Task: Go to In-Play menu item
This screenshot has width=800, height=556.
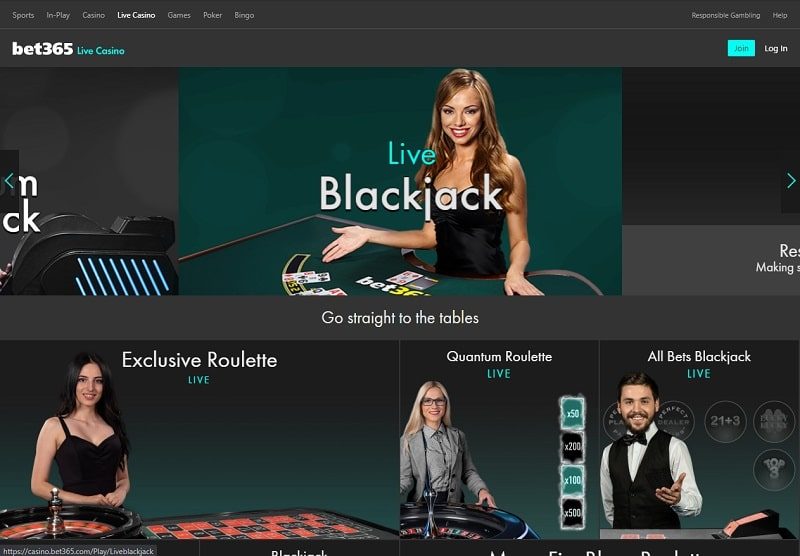Action: coord(58,15)
